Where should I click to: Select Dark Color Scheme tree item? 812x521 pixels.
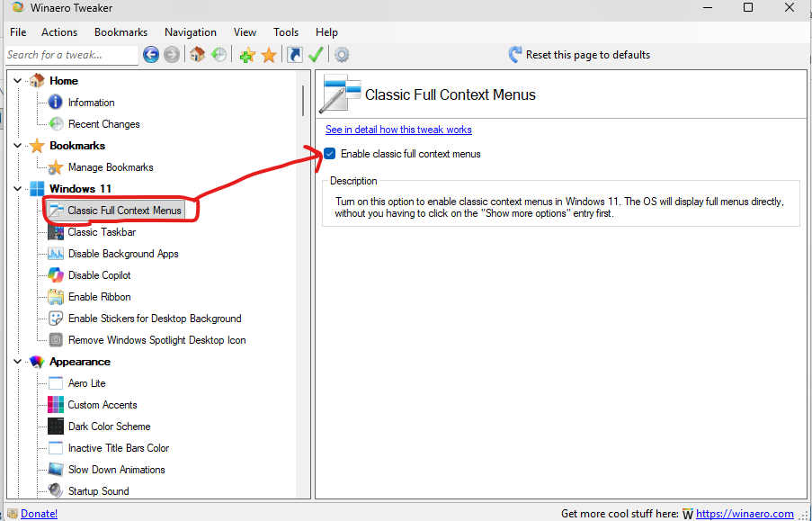[x=110, y=427]
